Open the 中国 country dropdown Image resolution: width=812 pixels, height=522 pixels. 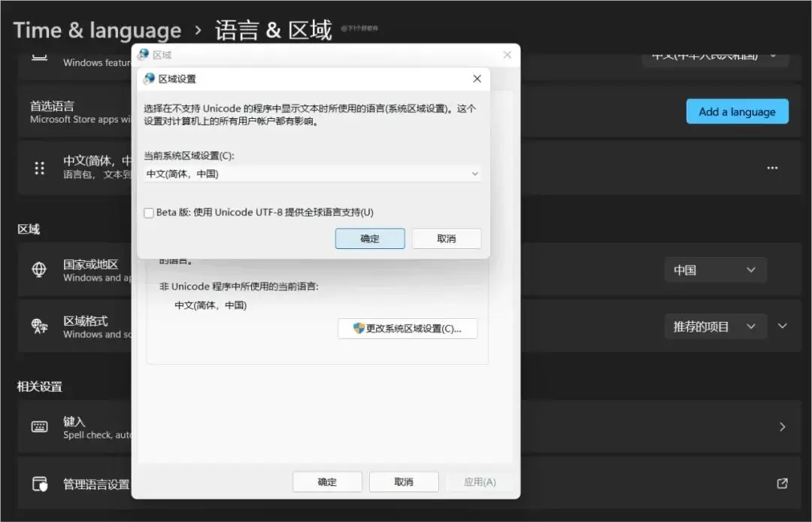715,270
